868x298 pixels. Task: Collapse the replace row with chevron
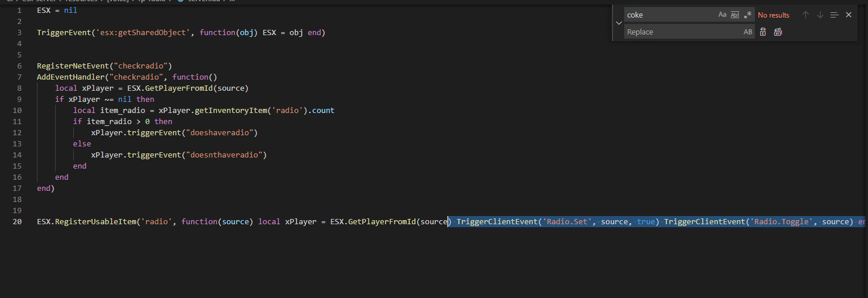(x=618, y=23)
